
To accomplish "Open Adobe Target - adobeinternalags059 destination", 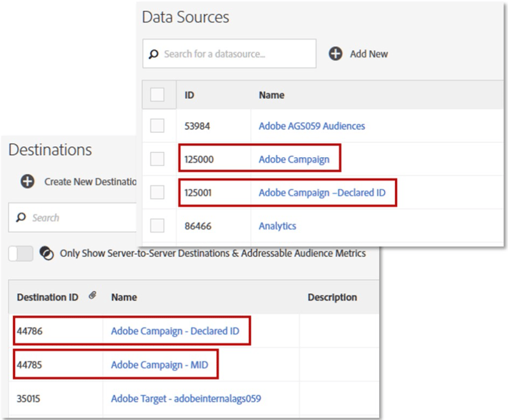I will coord(186,398).
